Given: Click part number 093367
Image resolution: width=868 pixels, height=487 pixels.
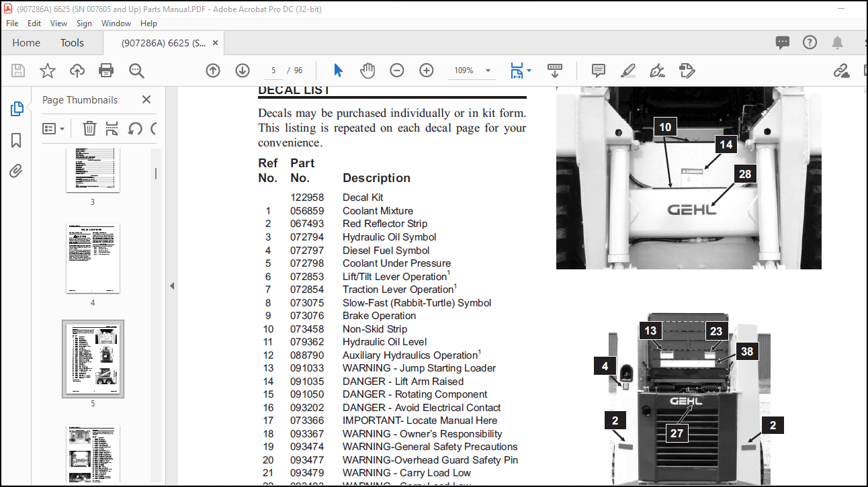Looking at the screenshot, I should click(307, 434).
